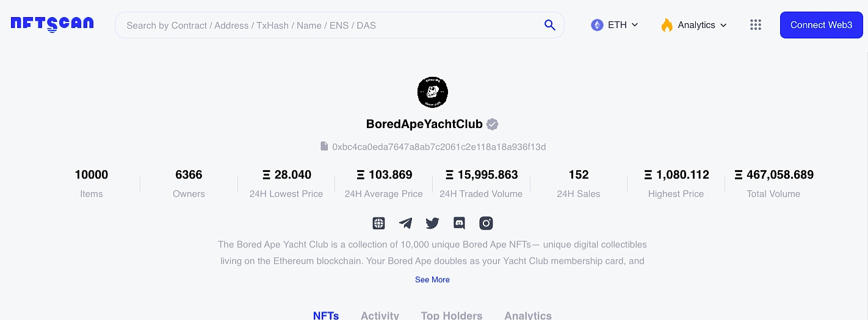The width and height of the screenshot is (868, 320).
Task: Select the NFTs tab
Action: 326,315
